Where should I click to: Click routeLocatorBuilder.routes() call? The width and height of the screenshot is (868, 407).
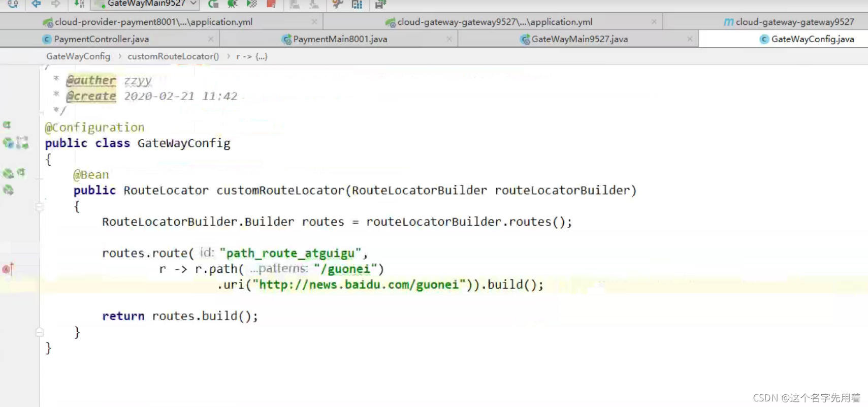point(466,222)
